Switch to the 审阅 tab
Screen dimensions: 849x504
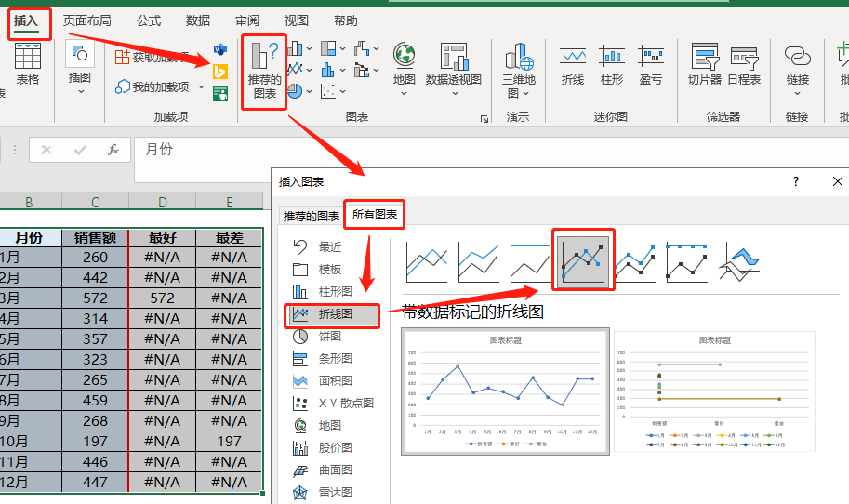(x=247, y=21)
